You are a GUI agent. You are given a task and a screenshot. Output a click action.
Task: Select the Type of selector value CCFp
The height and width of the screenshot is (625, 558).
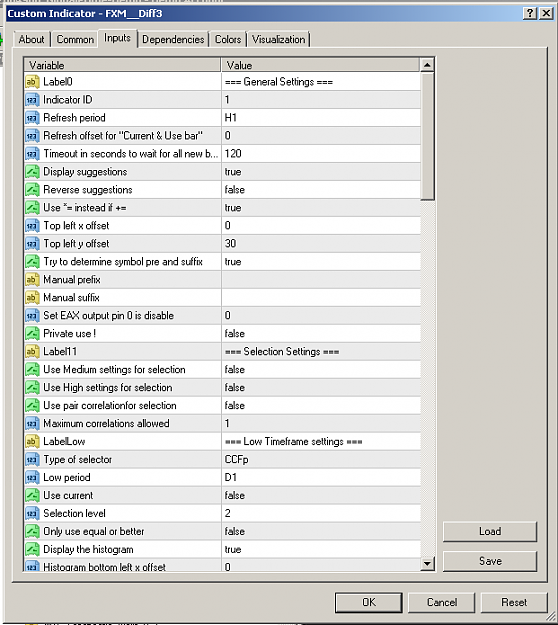(x=237, y=460)
